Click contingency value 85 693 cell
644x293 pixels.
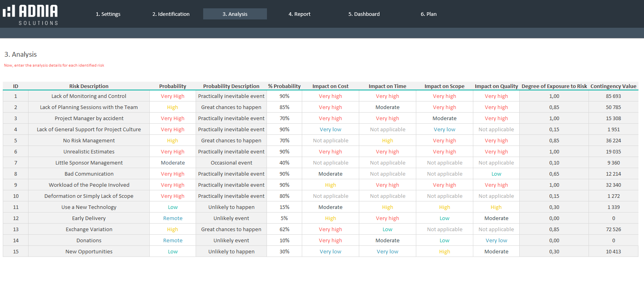click(x=613, y=96)
